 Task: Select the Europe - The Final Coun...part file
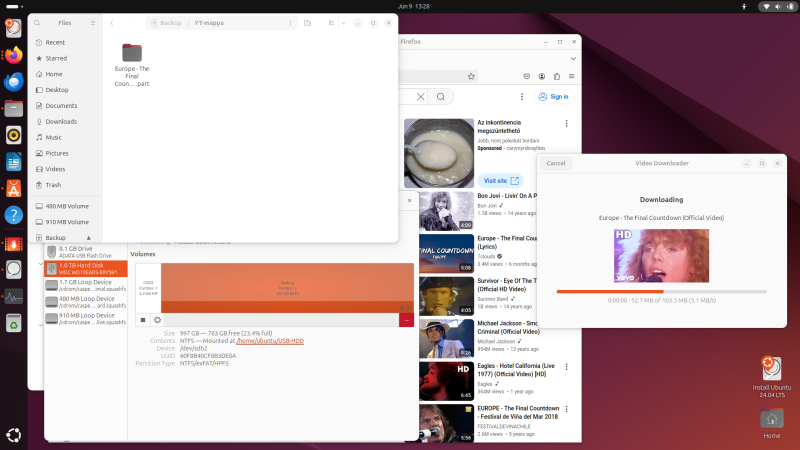click(x=132, y=65)
